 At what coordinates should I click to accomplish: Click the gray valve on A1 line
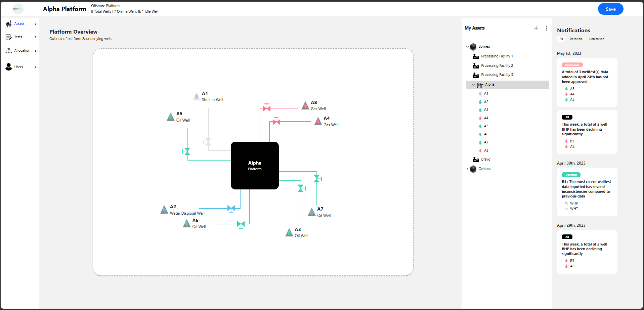207,142
